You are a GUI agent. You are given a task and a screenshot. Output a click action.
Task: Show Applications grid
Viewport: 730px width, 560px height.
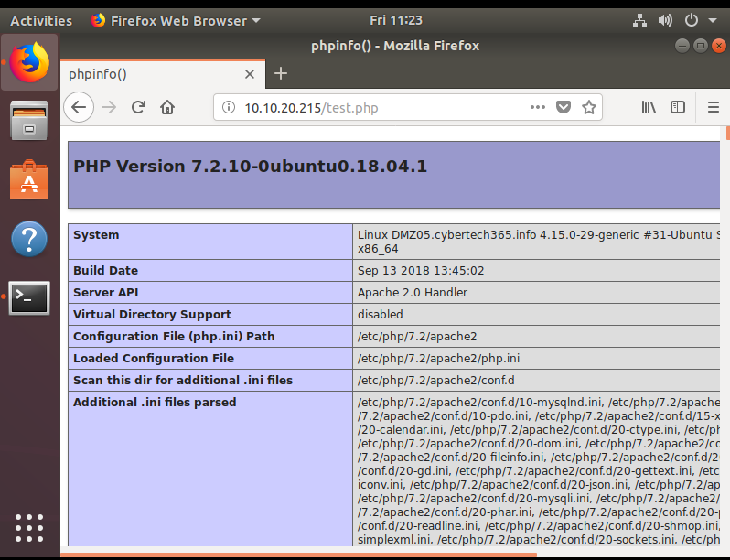click(x=29, y=528)
